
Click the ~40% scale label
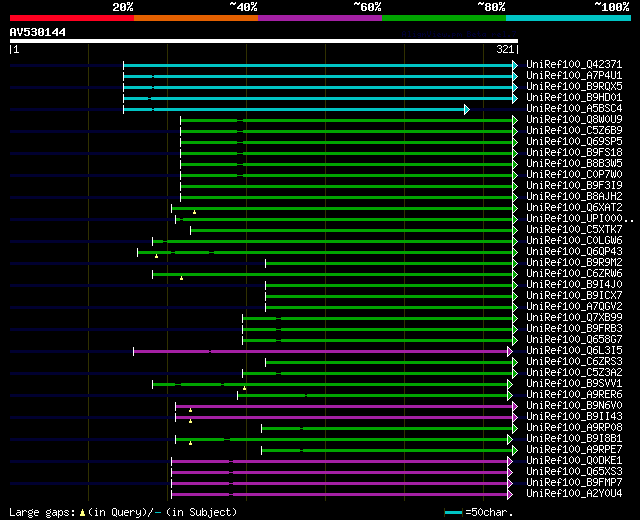tap(243, 7)
